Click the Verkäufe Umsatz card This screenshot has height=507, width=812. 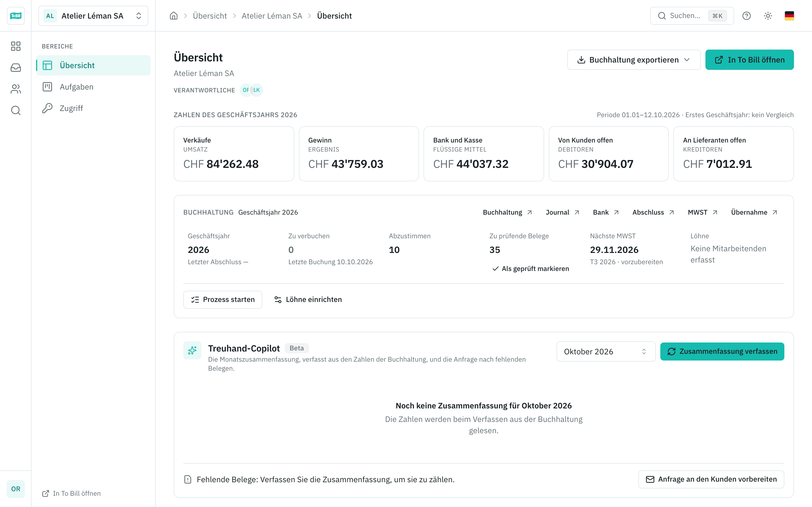pos(234,154)
